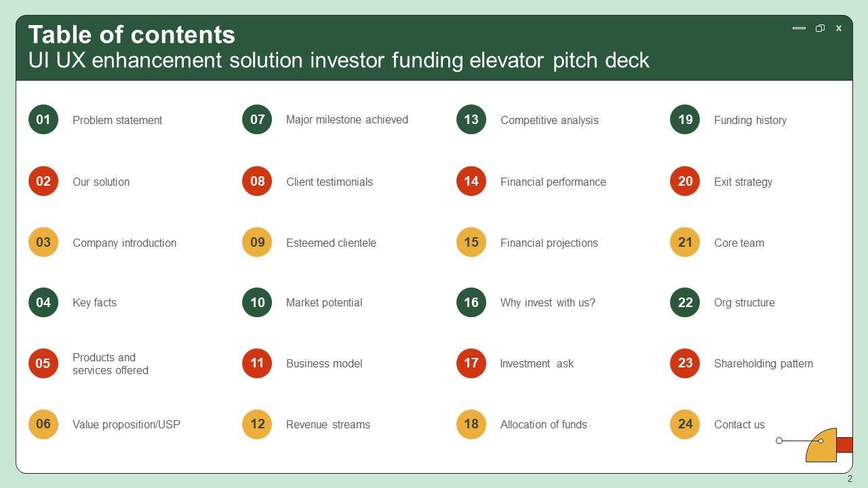Click the Table of contents title
Screen dimensions: 868x488
132,35
